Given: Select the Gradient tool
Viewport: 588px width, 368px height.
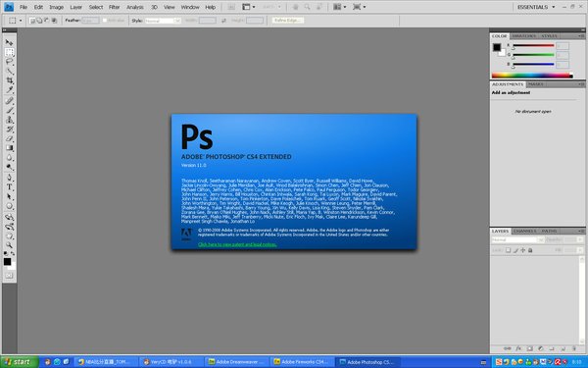Looking at the screenshot, I should click(x=10, y=148).
